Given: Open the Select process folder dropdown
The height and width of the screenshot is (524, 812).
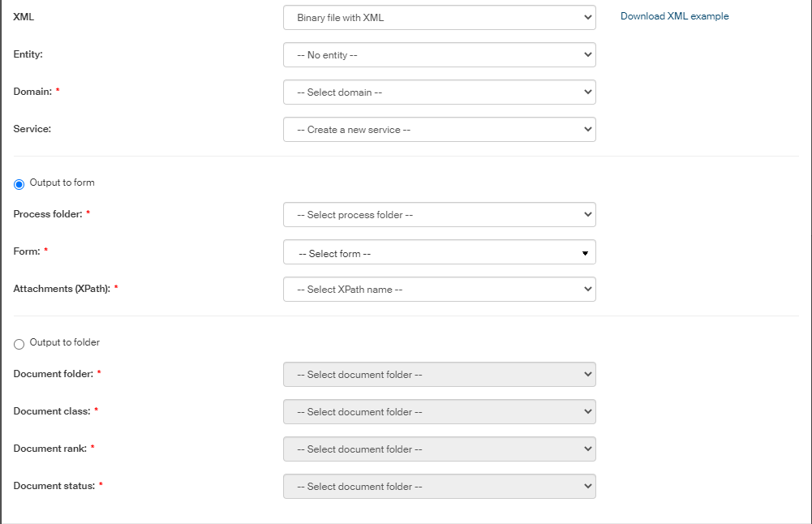Looking at the screenshot, I should (439, 215).
